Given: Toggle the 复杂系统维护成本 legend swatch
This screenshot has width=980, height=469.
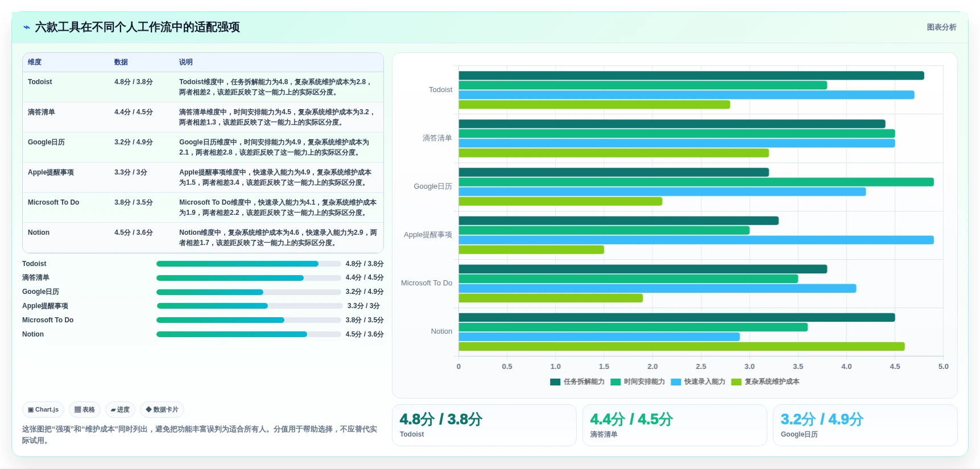Looking at the screenshot, I should pos(737,382).
